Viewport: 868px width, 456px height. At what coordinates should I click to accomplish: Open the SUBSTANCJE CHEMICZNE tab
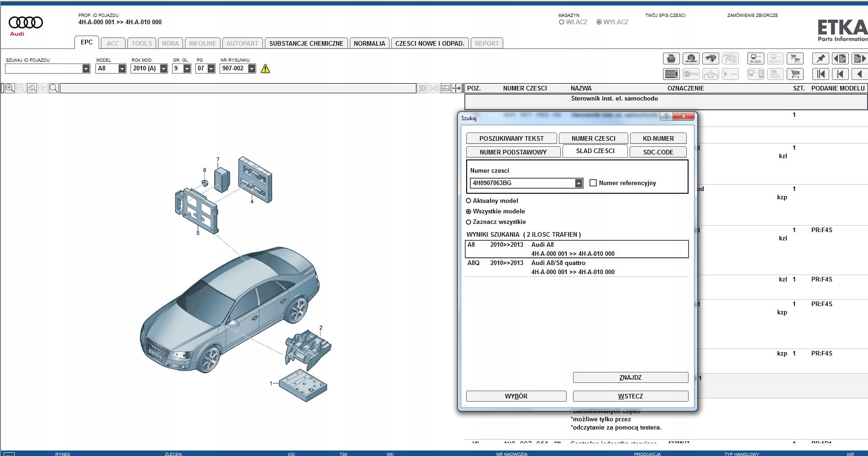click(x=306, y=43)
